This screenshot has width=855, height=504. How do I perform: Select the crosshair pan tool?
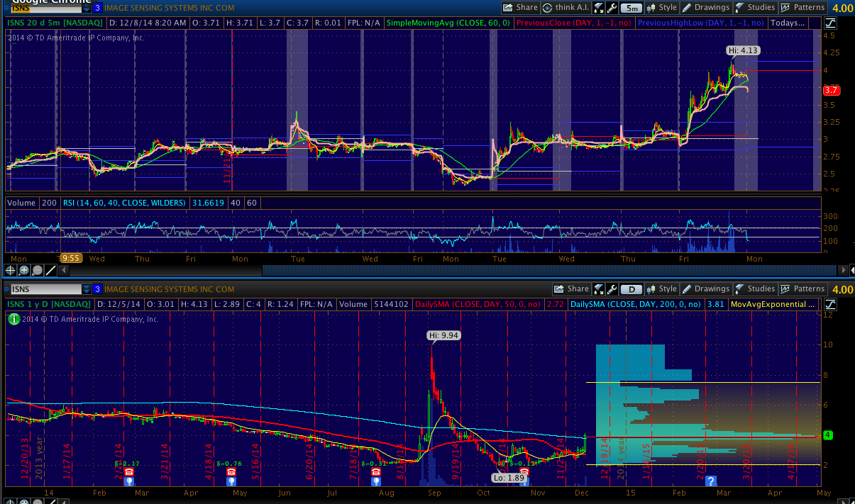point(11,270)
